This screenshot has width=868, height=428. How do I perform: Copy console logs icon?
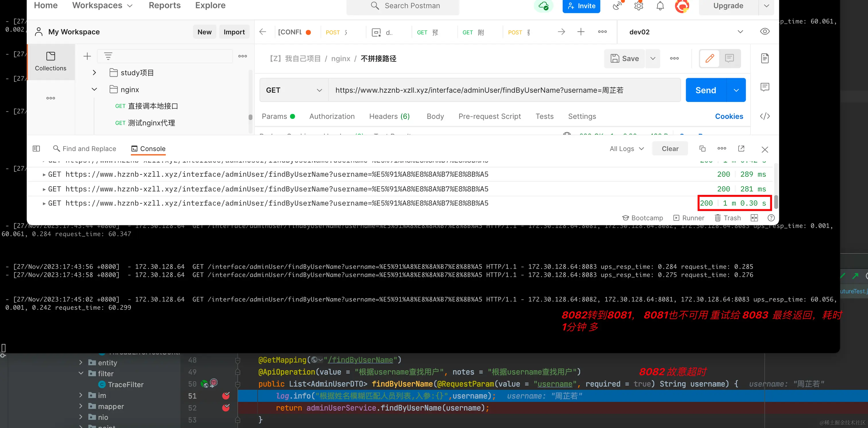(703, 149)
